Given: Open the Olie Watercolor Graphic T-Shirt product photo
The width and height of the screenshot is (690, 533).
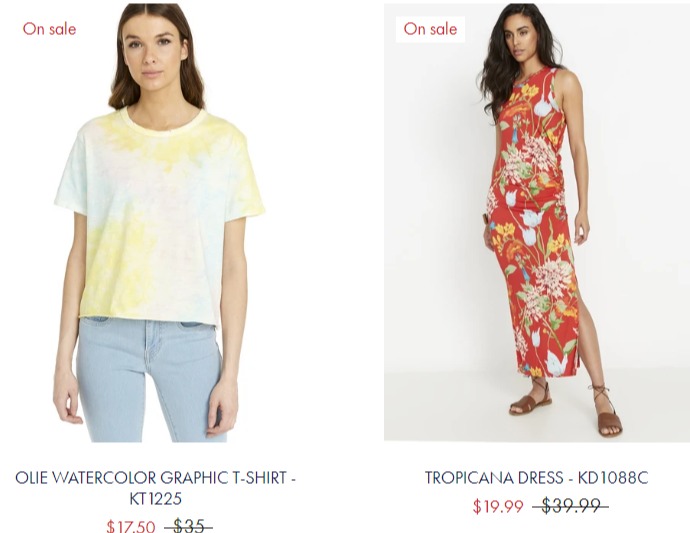Looking at the screenshot, I should coord(158,222).
